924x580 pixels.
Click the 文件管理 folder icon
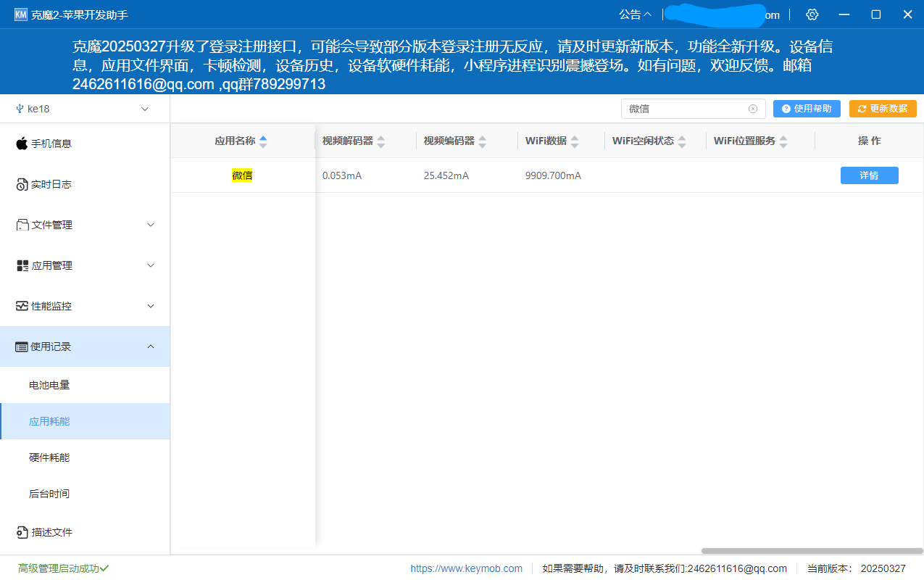[22, 225]
